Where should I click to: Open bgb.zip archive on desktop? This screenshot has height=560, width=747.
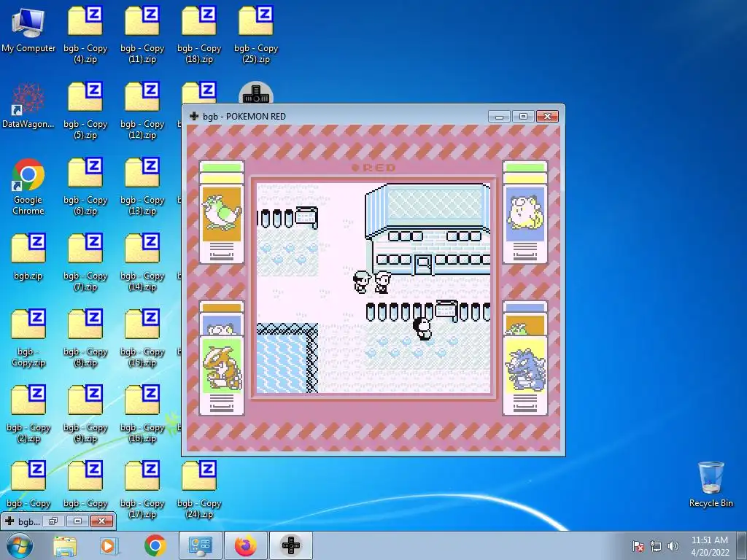point(28,257)
